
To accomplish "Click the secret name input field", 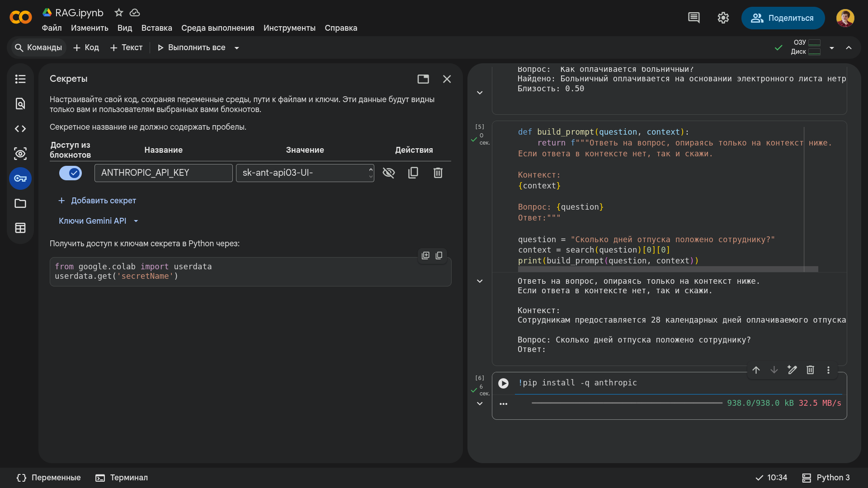I will [x=164, y=173].
